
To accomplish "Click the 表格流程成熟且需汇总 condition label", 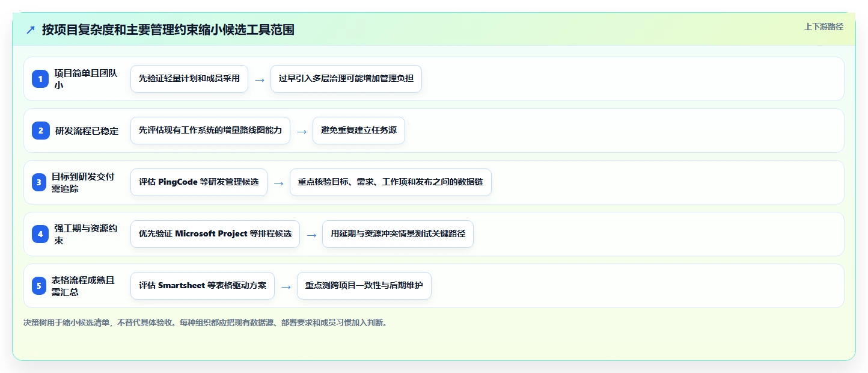I will 83,286.
